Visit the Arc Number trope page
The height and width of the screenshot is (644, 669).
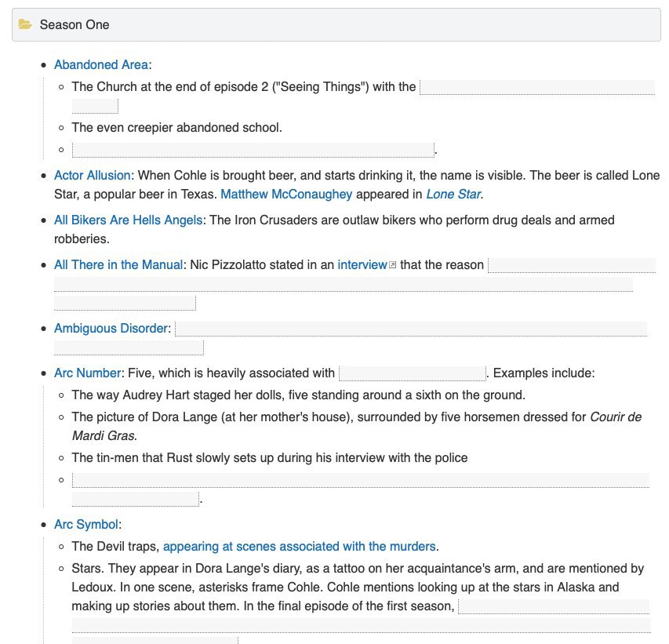pos(87,373)
